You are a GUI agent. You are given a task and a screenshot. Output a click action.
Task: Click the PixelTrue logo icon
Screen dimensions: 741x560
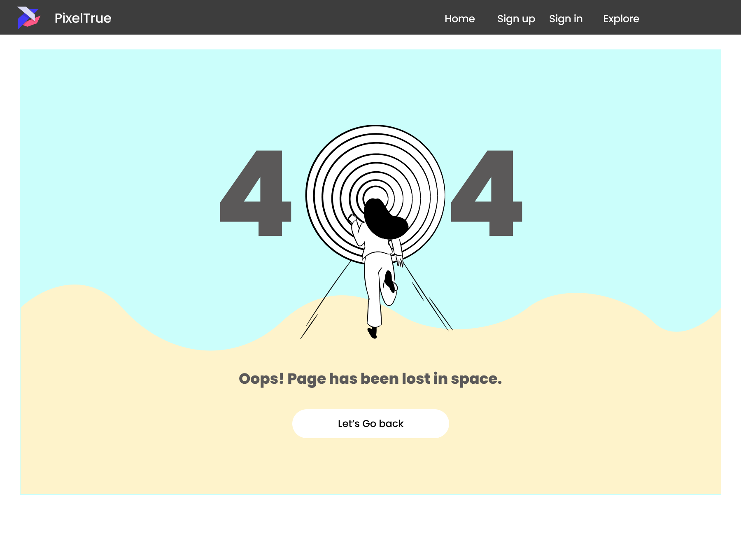click(x=28, y=18)
